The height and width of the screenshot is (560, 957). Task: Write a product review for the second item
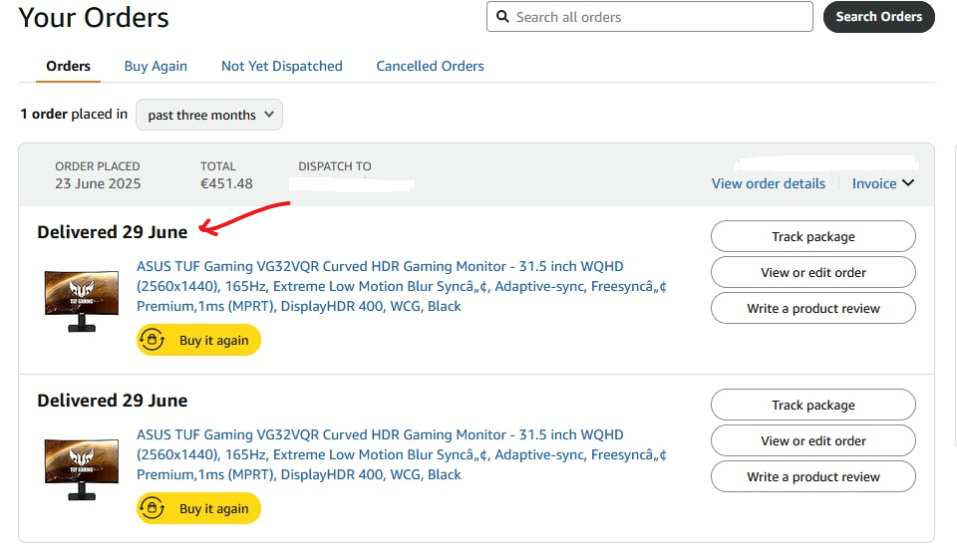pyautogui.click(x=813, y=477)
